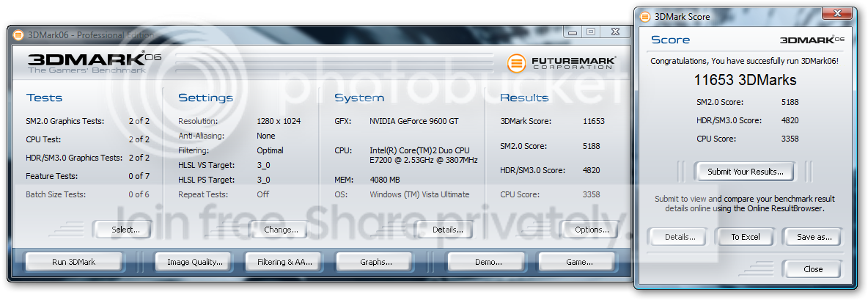
Task: Click the 4820 HDR/SM3.0 Score in Results panel
Action: pyautogui.click(x=591, y=170)
